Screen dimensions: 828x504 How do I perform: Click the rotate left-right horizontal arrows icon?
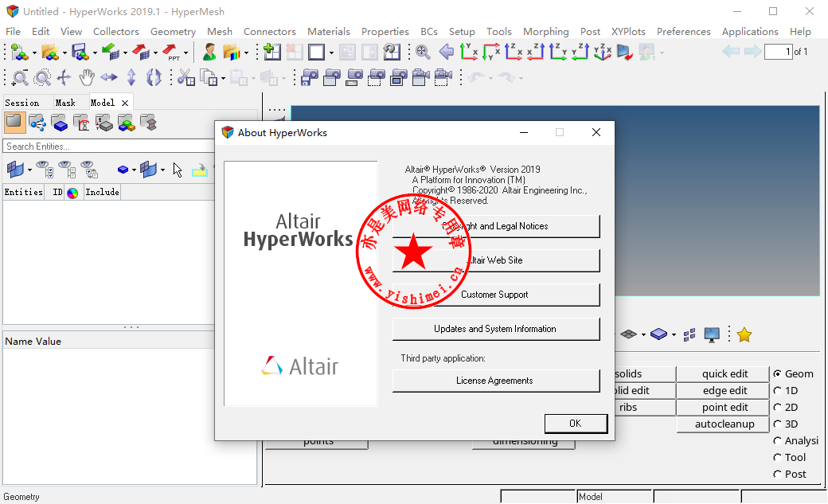[x=109, y=78]
